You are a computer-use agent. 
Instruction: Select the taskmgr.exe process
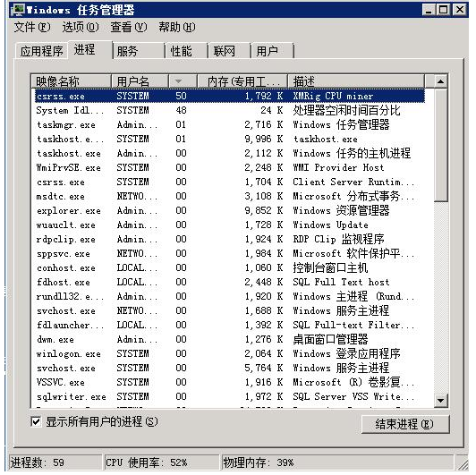click(x=230, y=124)
